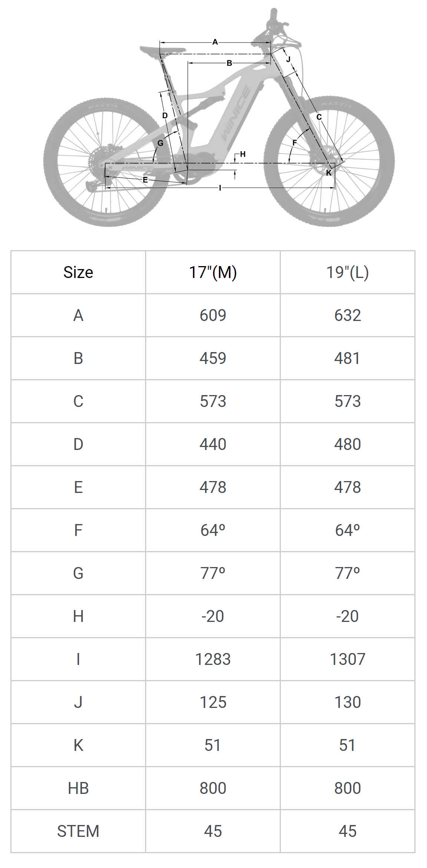This screenshot has width=427, height=868.
Task: Click the 1307 value in row I
Action: pyautogui.click(x=348, y=659)
